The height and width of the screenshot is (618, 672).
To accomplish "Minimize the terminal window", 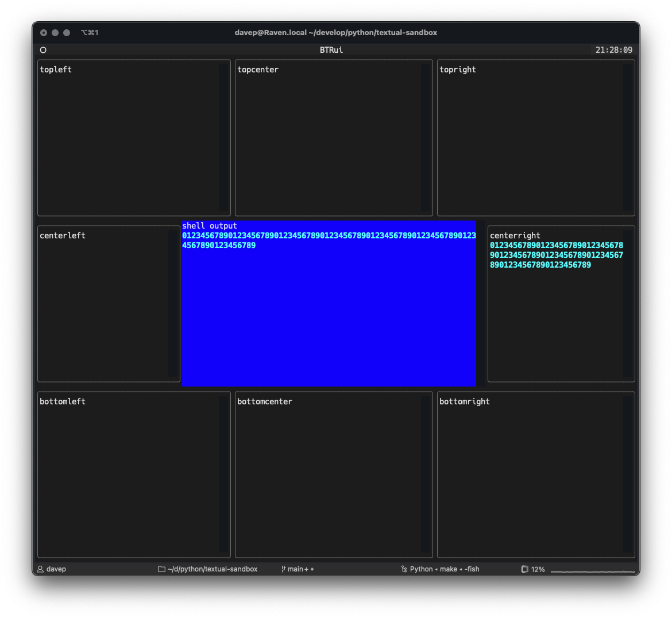I will [55, 33].
